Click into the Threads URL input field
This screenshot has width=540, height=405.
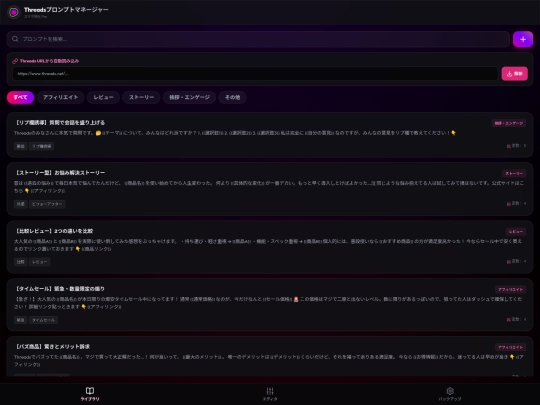(x=255, y=73)
